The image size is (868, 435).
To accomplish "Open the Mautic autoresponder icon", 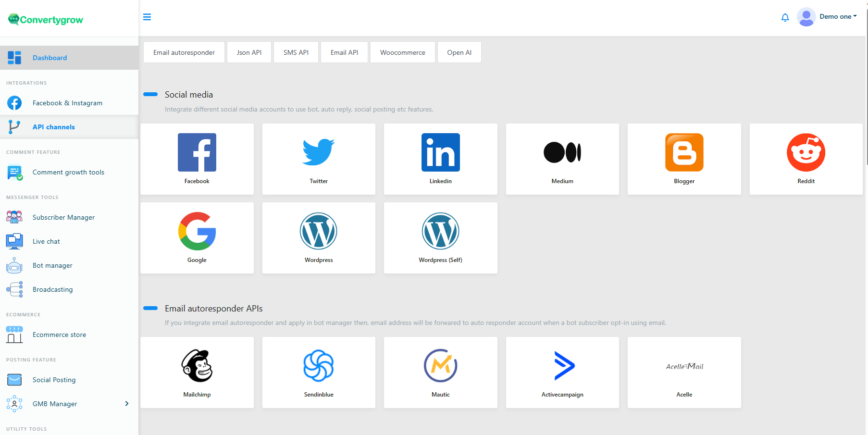I will click(441, 366).
